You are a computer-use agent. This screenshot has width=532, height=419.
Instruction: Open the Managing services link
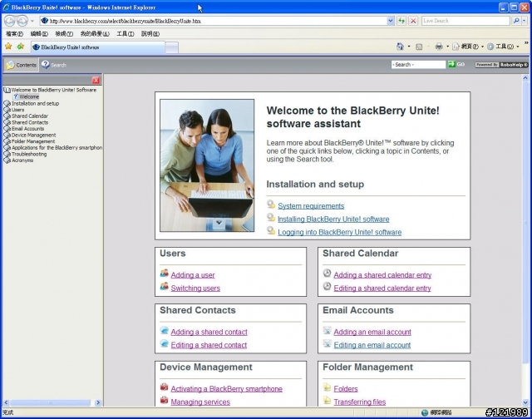pyautogui.click(x=200, y=402)
